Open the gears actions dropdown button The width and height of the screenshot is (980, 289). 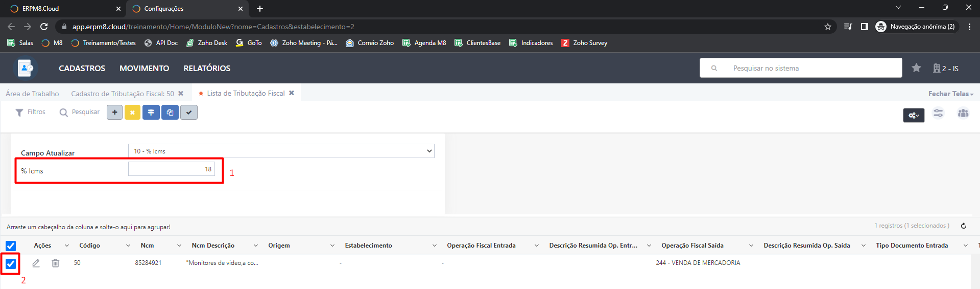(914, 116)
